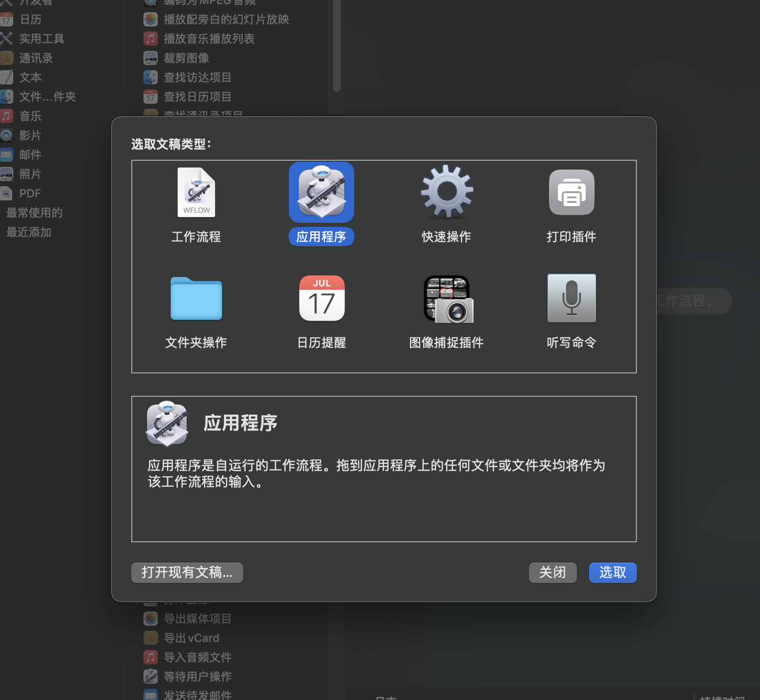760x700 pixels.
Task: Click the 查找访达项目 Finder icon
Action: tap(151, 77)
